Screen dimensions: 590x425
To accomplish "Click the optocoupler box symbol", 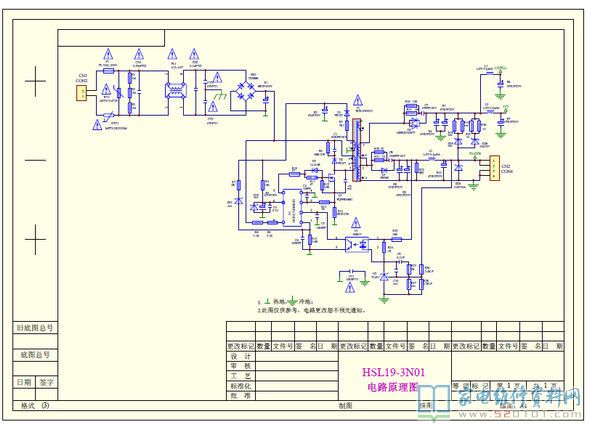I will pos(357,244).
